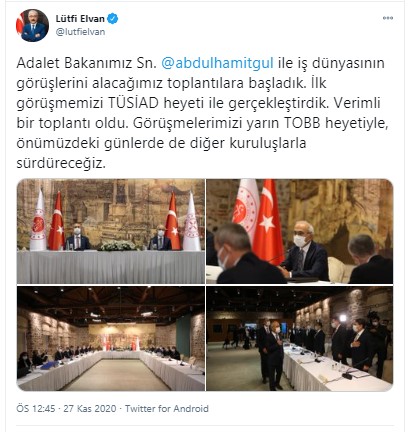Click the blue verified badge
This screenshot has height=432, width=409.
point(113,19)
